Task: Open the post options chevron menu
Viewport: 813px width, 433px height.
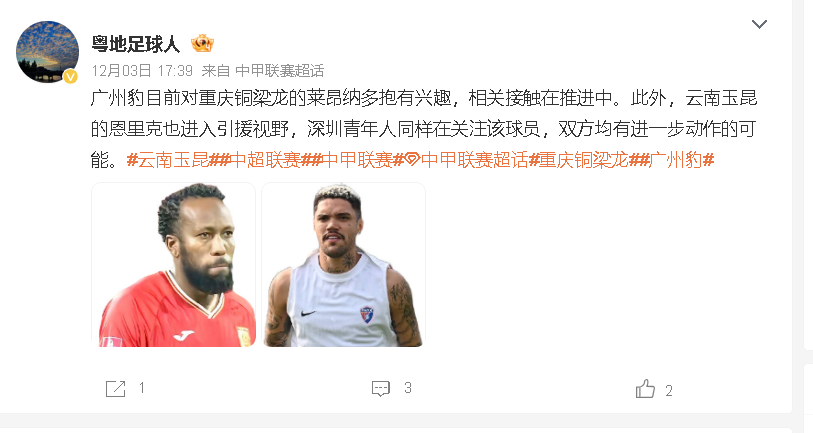Action: [759, 24]
